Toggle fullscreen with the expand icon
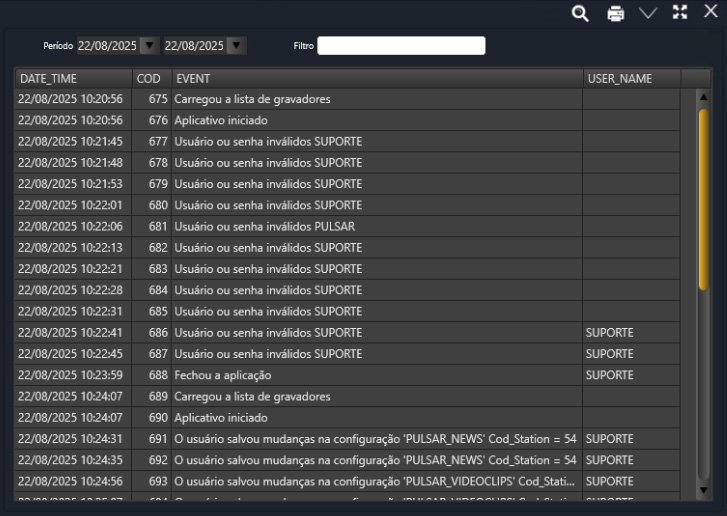The height and width of the screenshot is (516, 727). (680, 12)
